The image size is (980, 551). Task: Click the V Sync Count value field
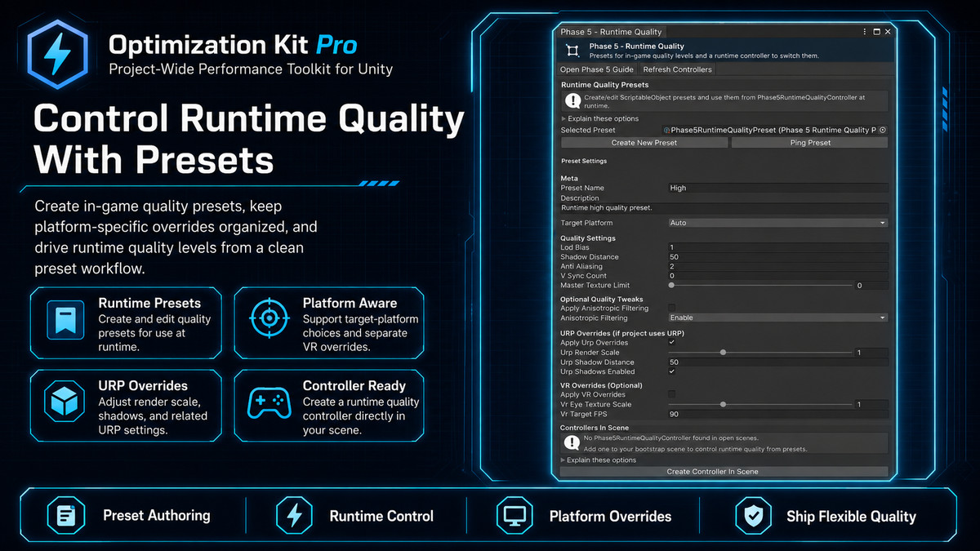pyautogui.click(x=777, y=276)
